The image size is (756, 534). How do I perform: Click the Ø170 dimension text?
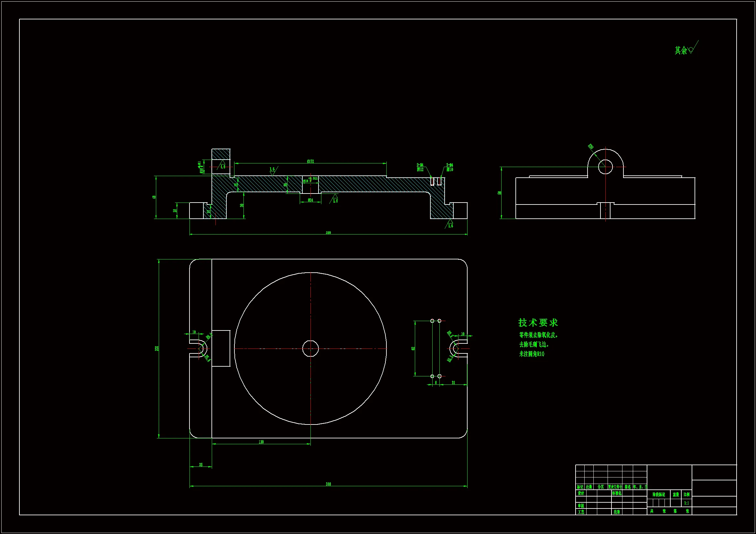310,161
